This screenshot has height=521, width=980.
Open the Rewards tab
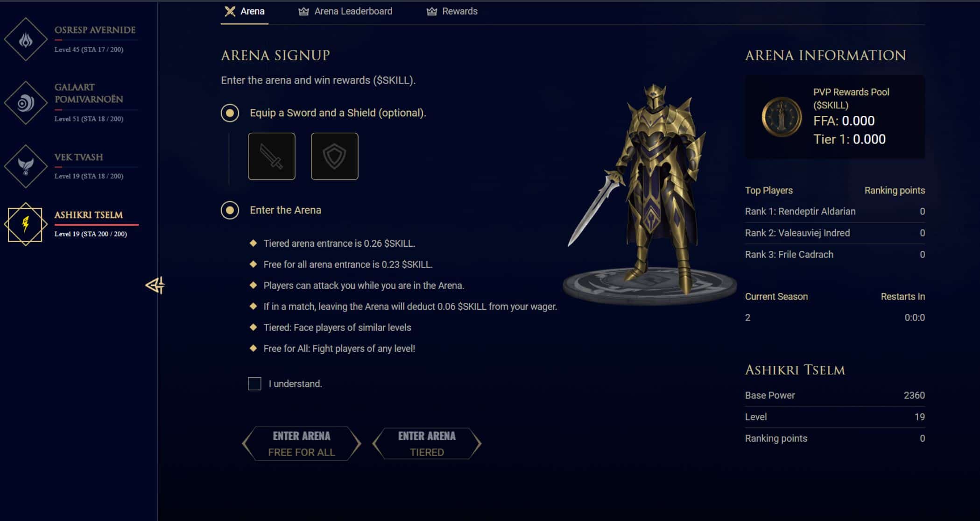point(452,11)
